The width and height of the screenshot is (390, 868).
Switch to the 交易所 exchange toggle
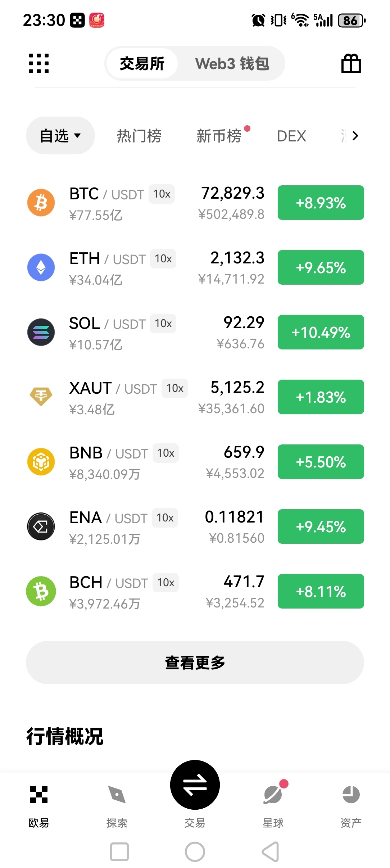142,64
